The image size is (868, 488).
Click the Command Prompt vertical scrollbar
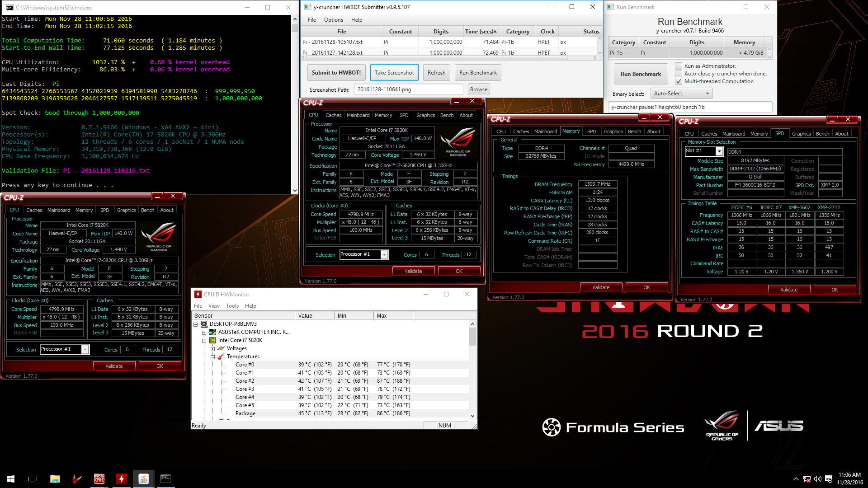(x=295, y=104)
